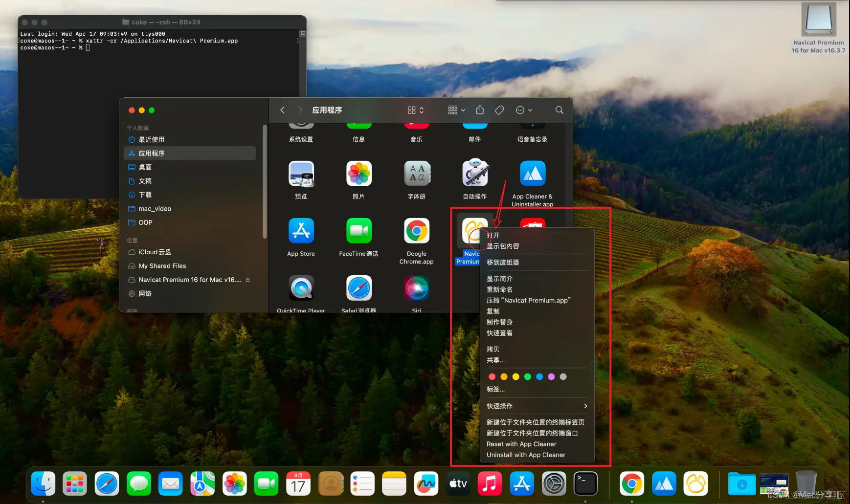Click the tag icon in Finder toolbar
The height and width of the screenshot is (504, 850).
point(499,110)
